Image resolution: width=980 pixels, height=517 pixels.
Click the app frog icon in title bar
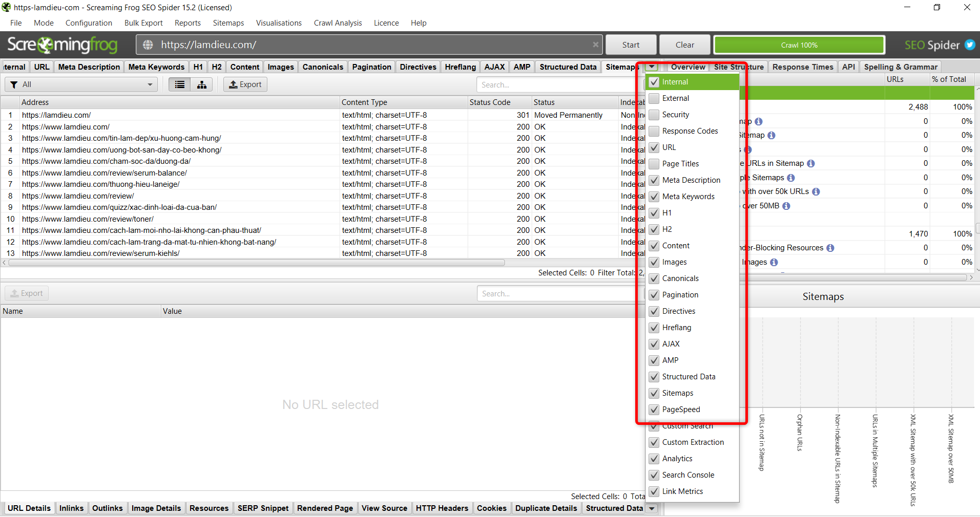click(x=6, y=7)
